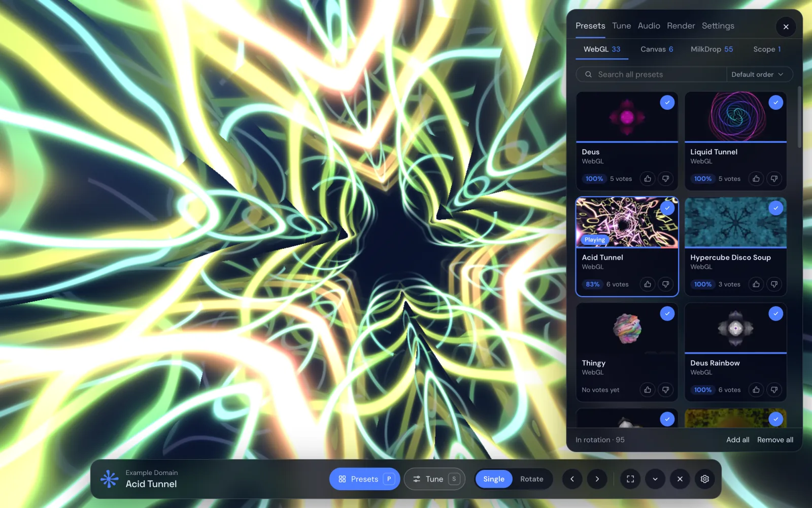Screen dimensions: 812x508
Task: Downvote the Liquid Tunnel preset
Action: point(774,179)
